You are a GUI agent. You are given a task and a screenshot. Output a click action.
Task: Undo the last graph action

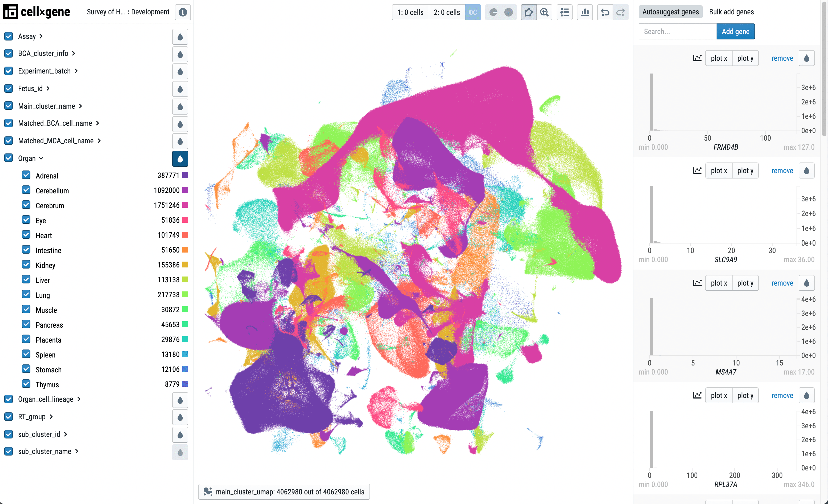(605, 12)
